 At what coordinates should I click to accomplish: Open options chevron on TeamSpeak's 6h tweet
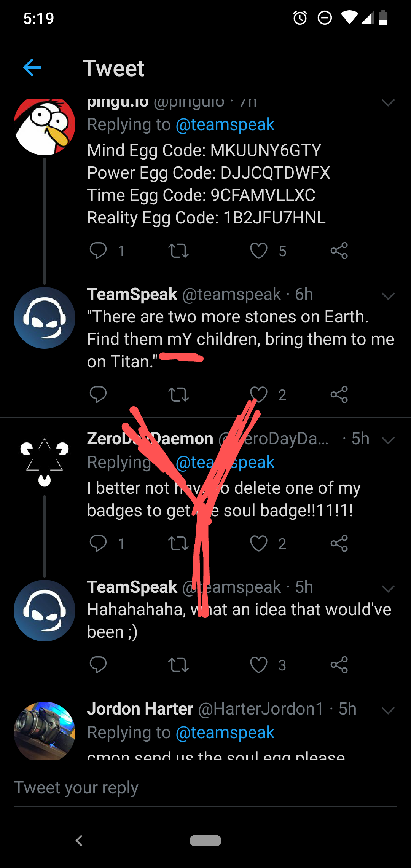coord(388,296)
